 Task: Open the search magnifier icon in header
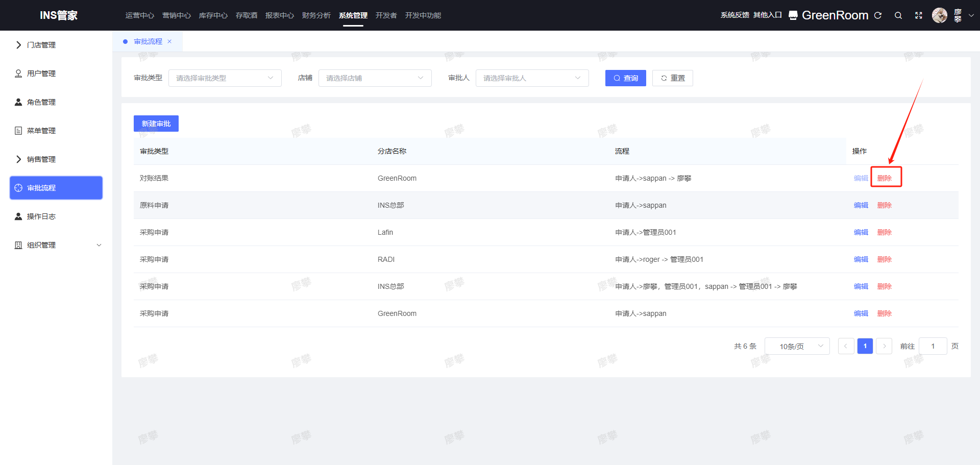pyautogui.click(x=898, y=15)
